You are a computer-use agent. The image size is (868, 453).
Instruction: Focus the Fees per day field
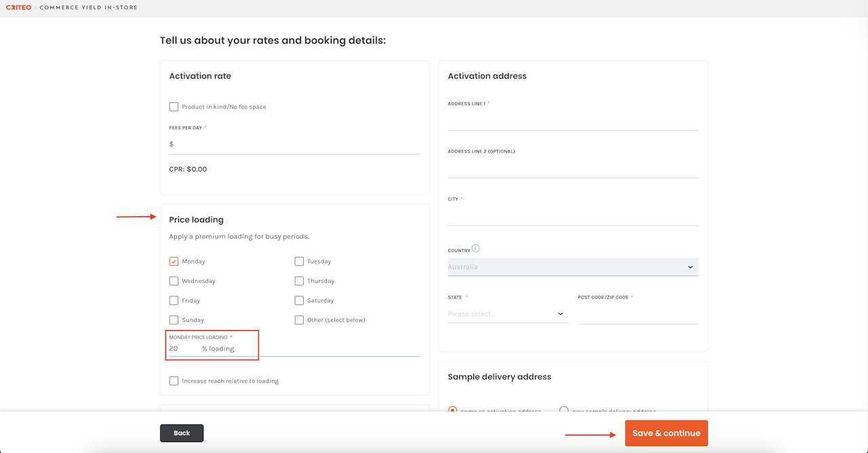[x=296, y=144]
